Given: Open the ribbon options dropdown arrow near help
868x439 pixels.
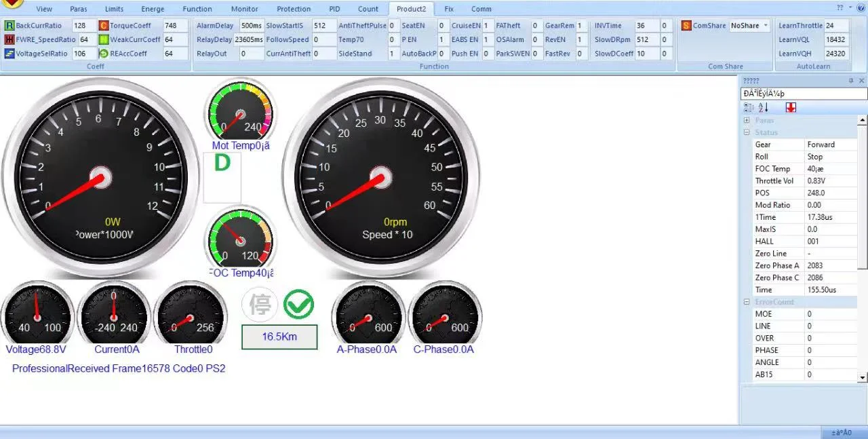Looking at the screenshot, I should coord(852,7).
